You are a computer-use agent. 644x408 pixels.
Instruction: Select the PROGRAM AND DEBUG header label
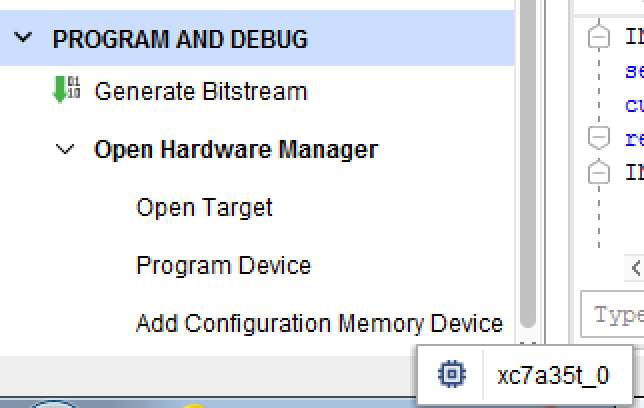click(x=180, y=39)
